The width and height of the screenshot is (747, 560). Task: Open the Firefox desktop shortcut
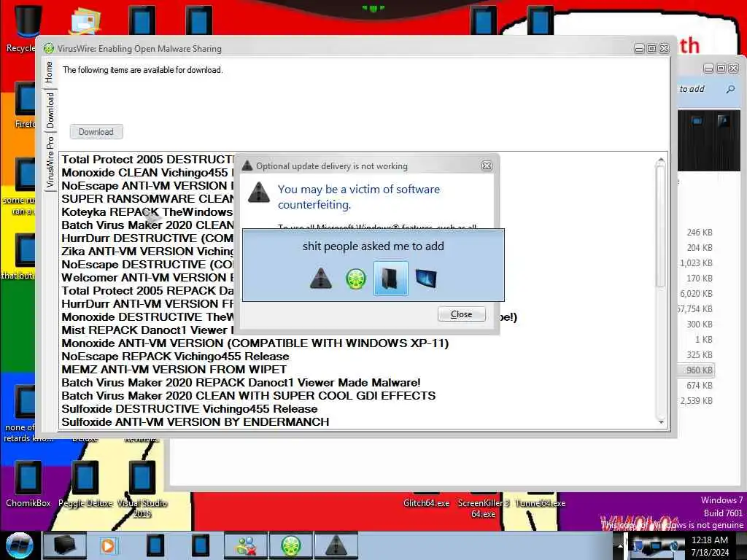point(25,105)
